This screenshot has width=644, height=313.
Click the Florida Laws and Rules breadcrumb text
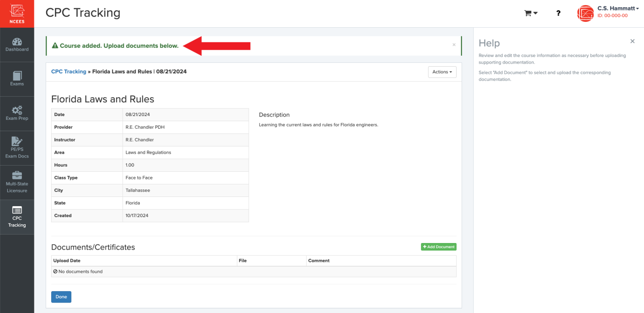click(121, 71)
